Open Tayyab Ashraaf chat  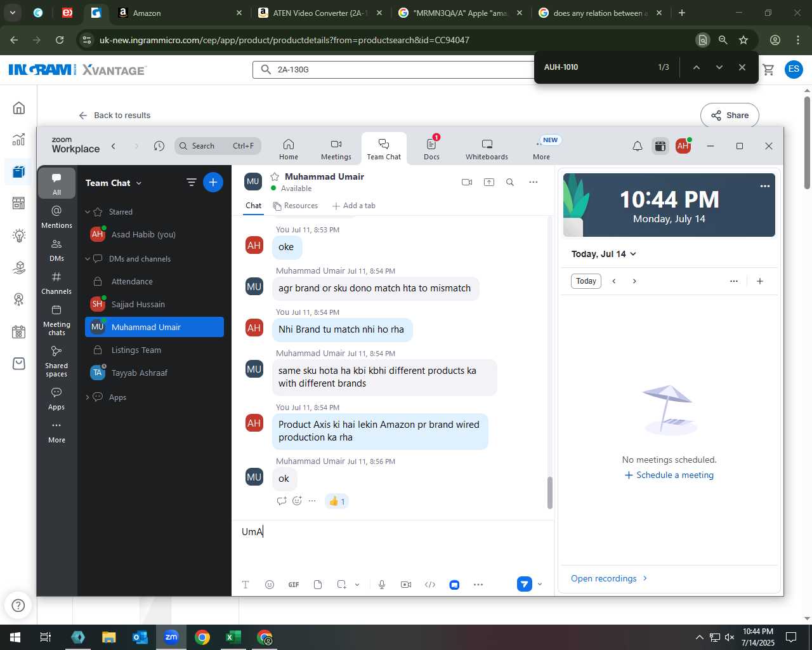coord(154,373)
